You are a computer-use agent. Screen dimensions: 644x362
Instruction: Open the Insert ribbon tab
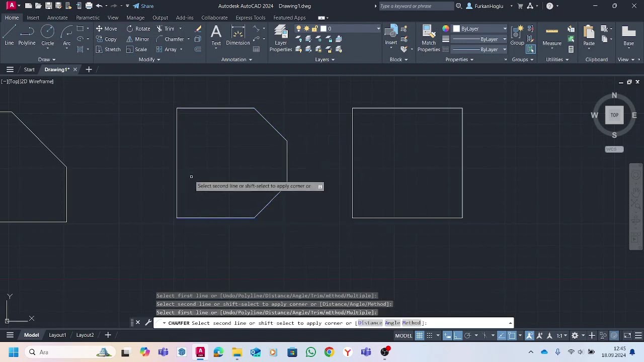[x=33, y=18]
